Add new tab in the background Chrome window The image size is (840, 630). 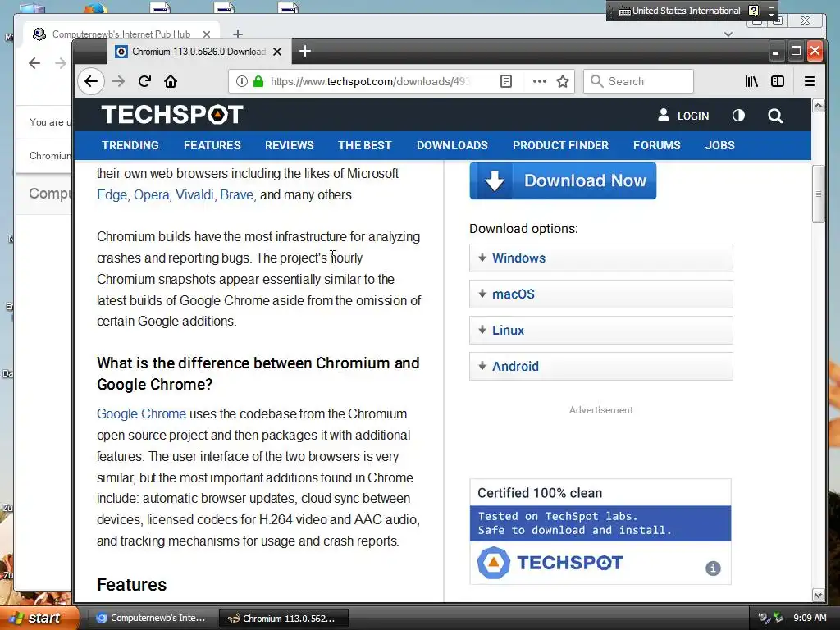click(x=238, y=34)
